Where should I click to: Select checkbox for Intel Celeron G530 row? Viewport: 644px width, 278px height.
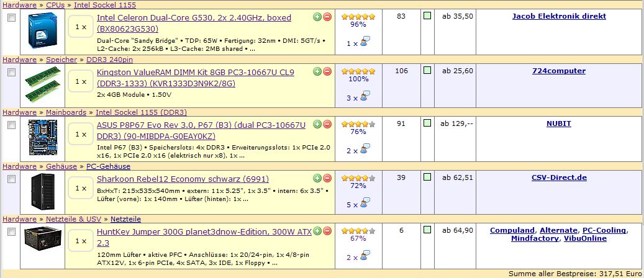tap(12, 17)
